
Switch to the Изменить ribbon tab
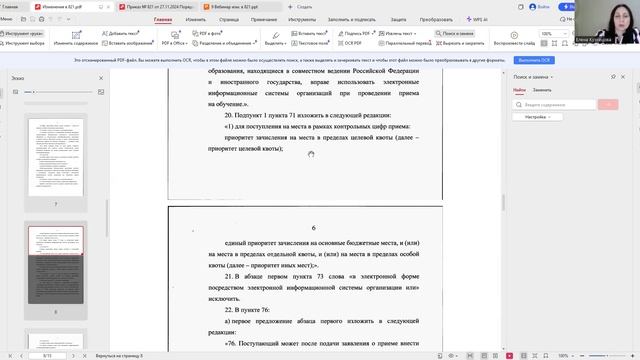tap(196, 19)
